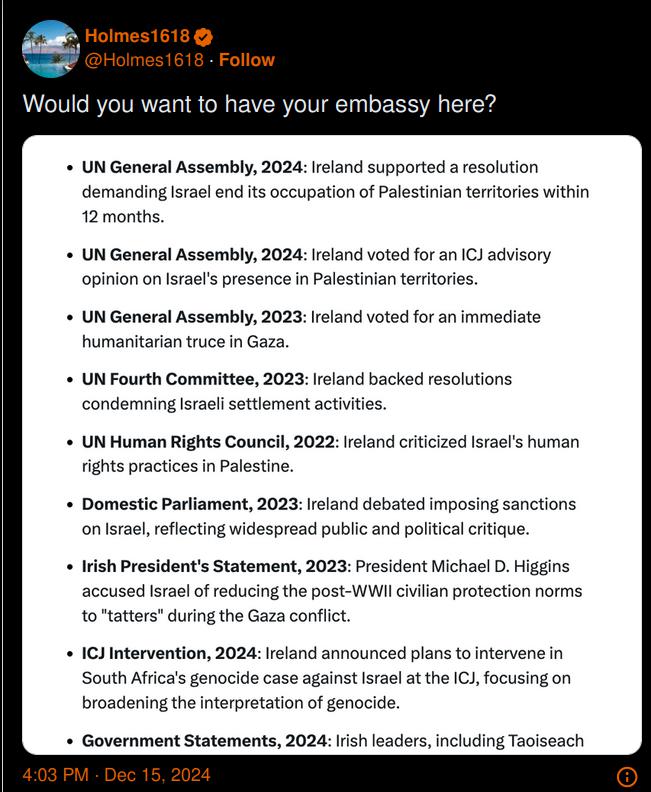The height and width of the screenshot is (792, 651).
Task: Click the 'UN Human Rights Council, 2022' bullet heading
Action: coord(208,442)
